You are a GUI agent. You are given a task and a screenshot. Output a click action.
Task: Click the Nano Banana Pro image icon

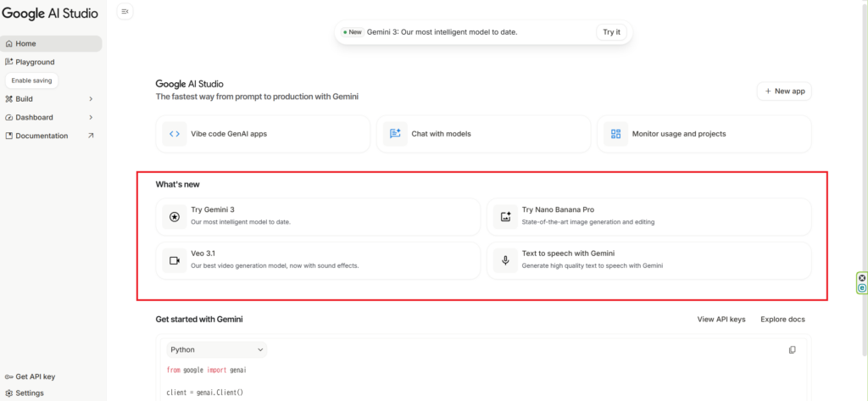pos(505,216)
